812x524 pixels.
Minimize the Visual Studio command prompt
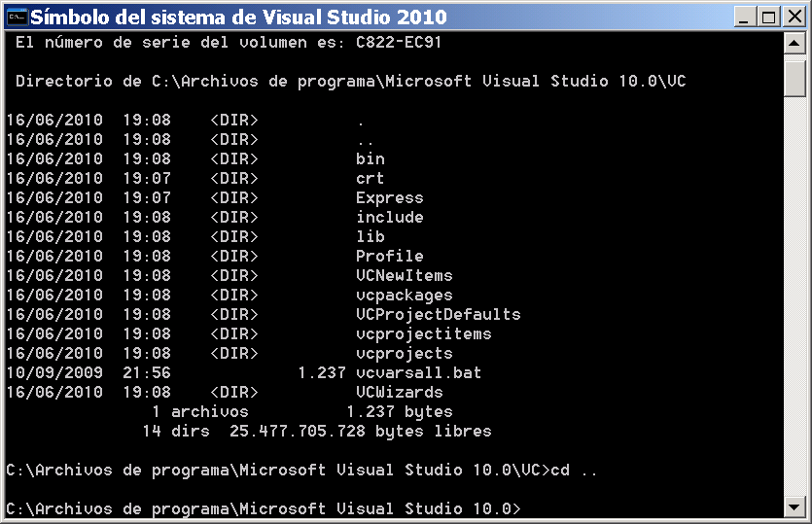[x=744, y=17]
